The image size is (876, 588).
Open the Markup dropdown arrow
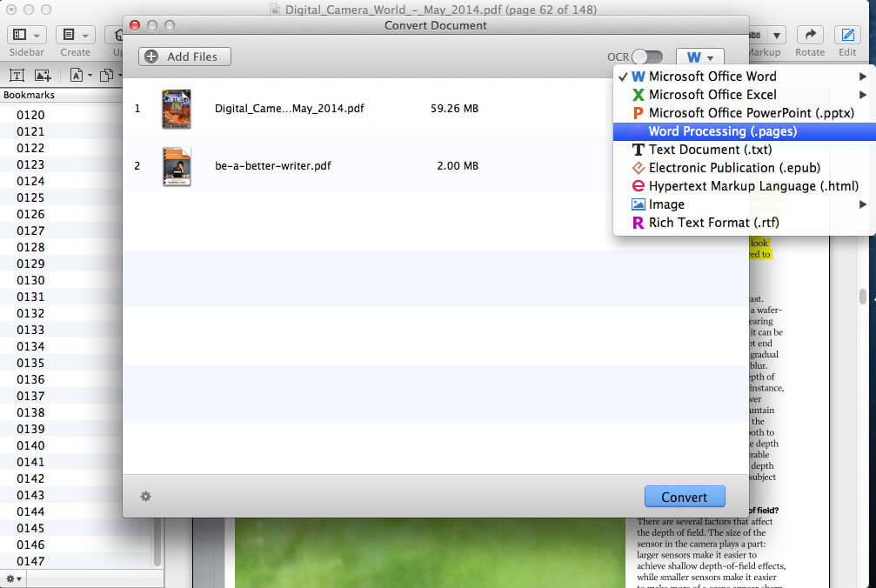(x=777, y=36)
